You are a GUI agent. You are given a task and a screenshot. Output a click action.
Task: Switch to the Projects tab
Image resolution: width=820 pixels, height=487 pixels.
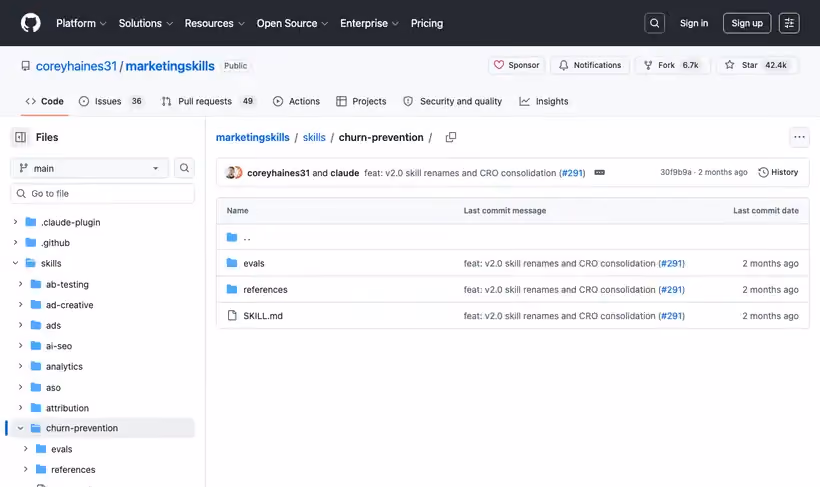(361, 101)
